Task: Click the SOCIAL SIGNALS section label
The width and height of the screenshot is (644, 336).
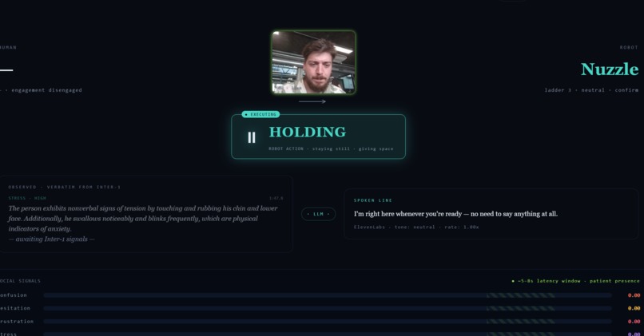Action: [x=20, y=281]
